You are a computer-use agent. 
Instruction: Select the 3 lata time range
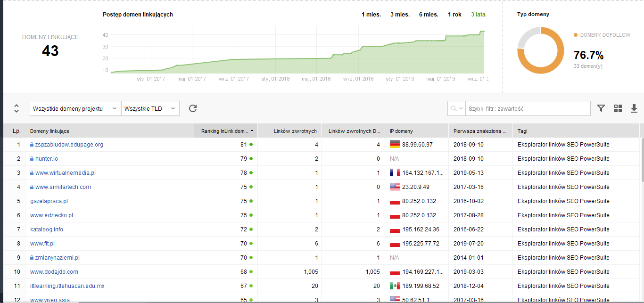pos(478,15)
